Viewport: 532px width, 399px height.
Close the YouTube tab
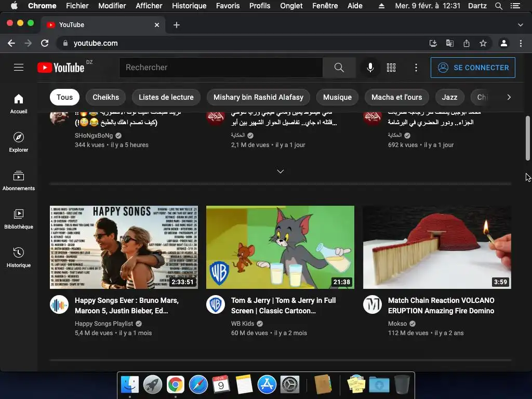pyautogui.click(x=157, y=25)
